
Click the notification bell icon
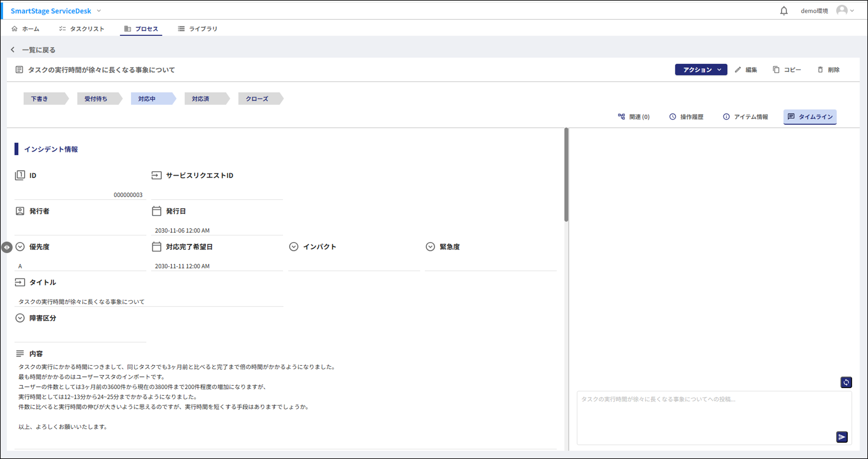click(784, 11)
